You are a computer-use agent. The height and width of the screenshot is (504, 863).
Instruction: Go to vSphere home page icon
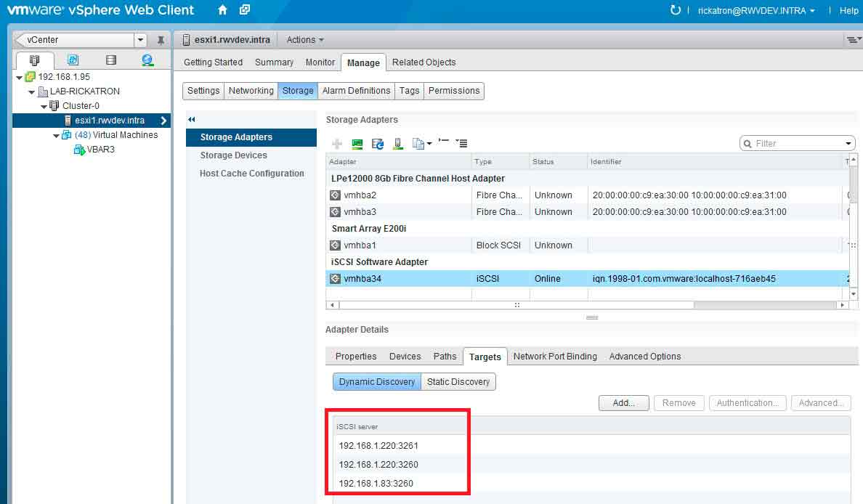pyautogui.click(x=222, y=10)
